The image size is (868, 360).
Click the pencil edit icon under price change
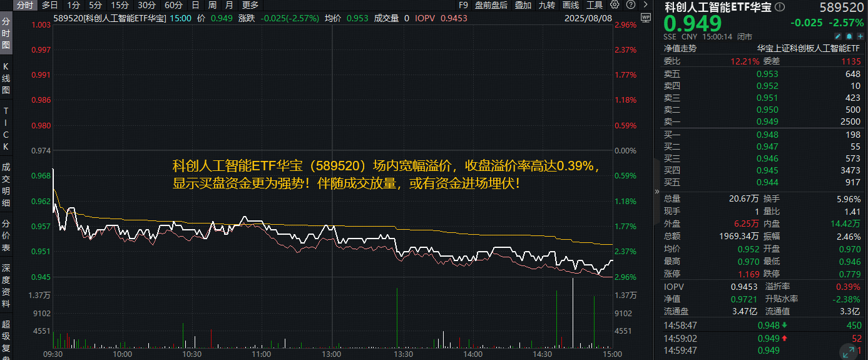coord(837,36)
